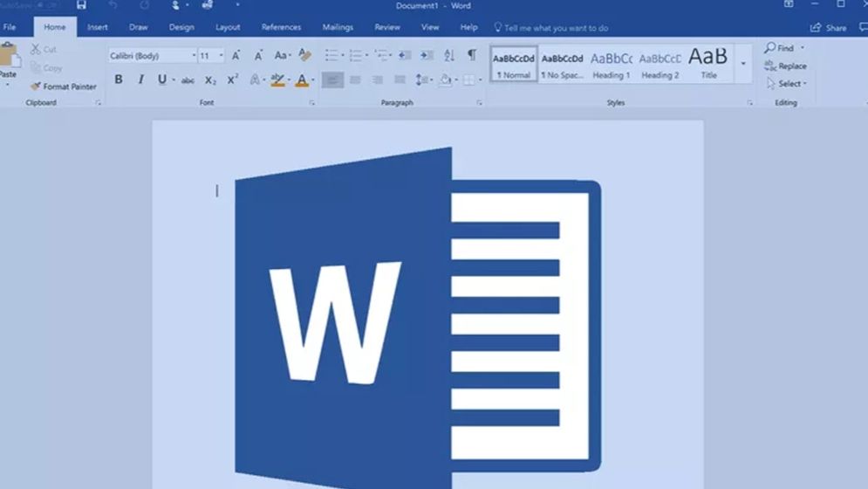Save the document using the floppy disk icon
This screenshot has height=489, width=868.
pos(81,5)
